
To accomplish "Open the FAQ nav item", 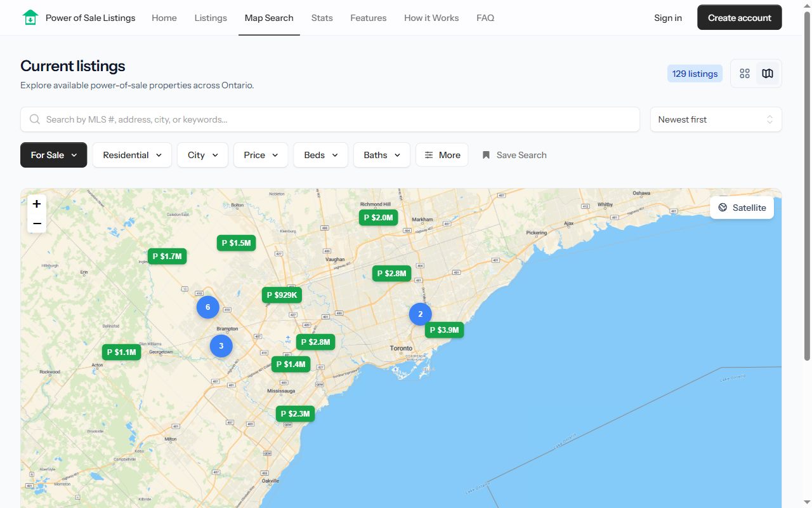I will [x=485, y=18].
